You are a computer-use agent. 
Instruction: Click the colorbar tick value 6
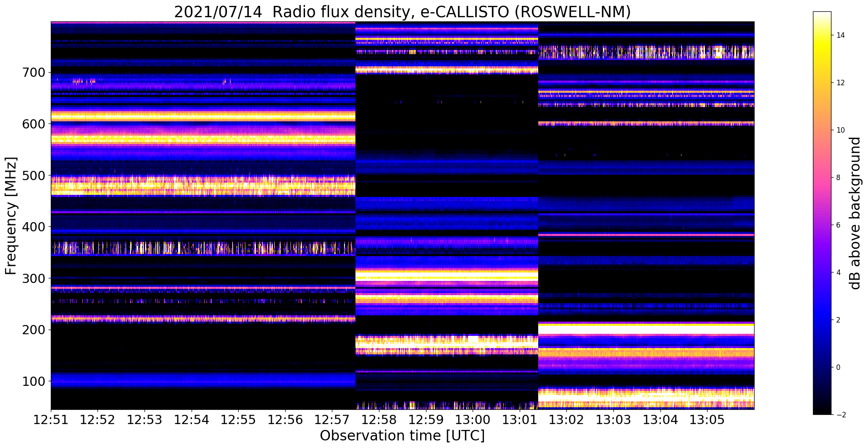839,225
